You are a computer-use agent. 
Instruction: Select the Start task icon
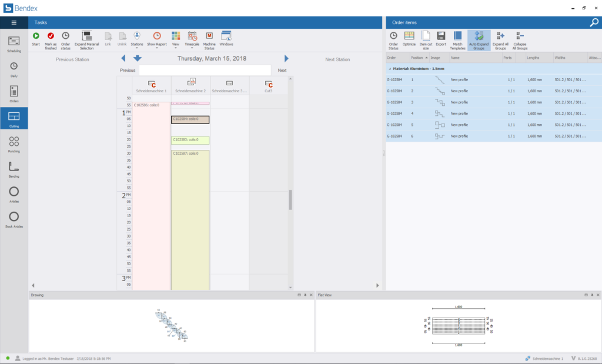tap(35, 36)
